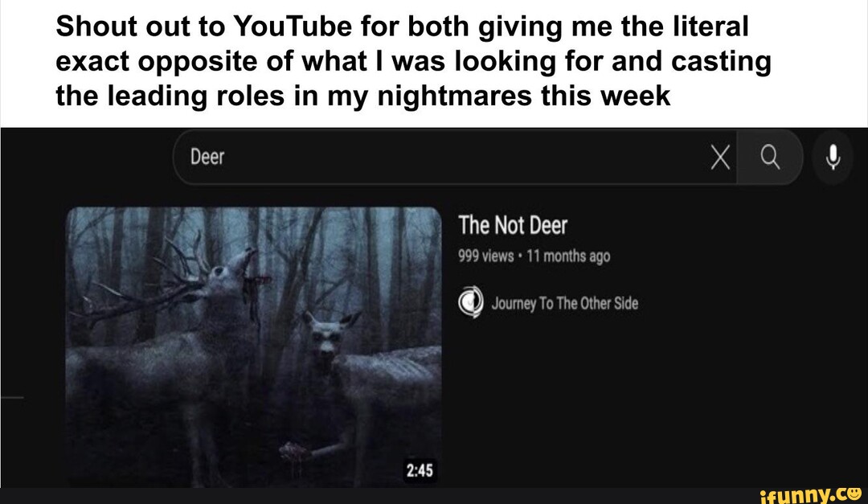Click the short gray line at the left edge

tap(11, 397)
